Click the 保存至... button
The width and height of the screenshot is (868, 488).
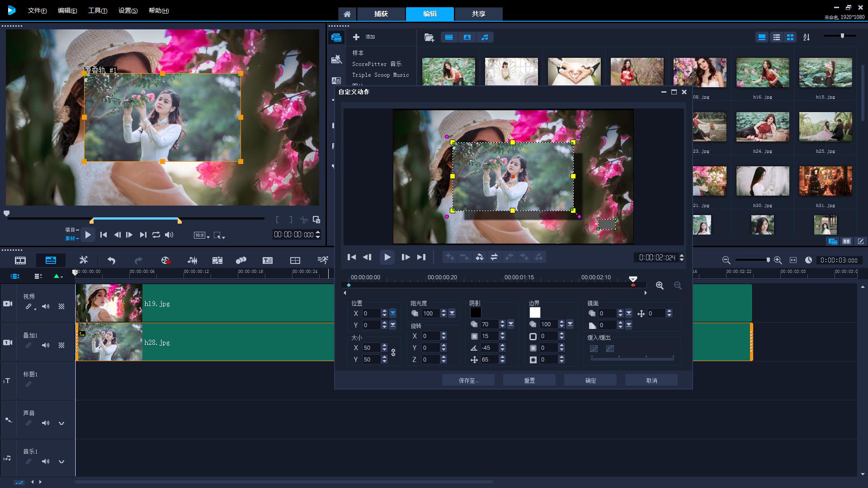tap(468, 380)
